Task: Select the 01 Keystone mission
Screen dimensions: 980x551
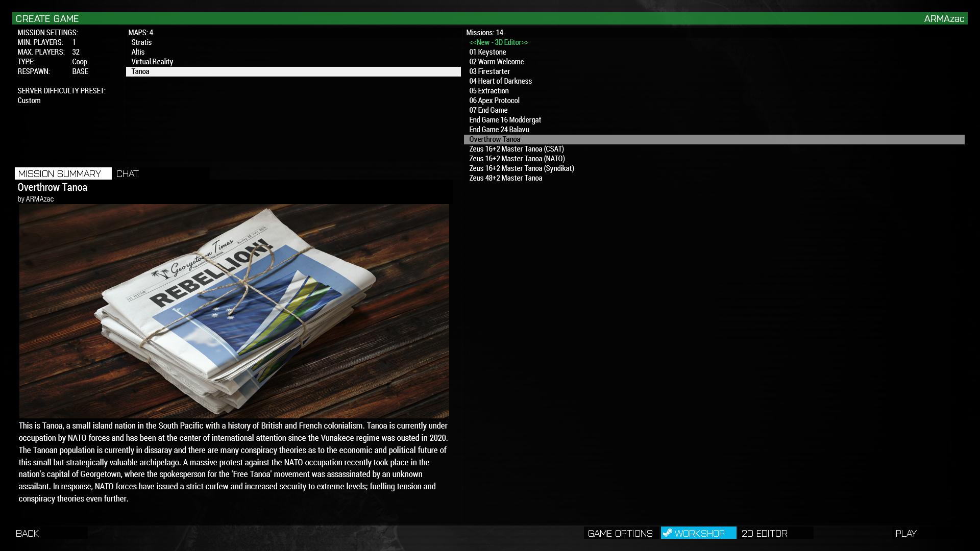Action: pos(487,52)
